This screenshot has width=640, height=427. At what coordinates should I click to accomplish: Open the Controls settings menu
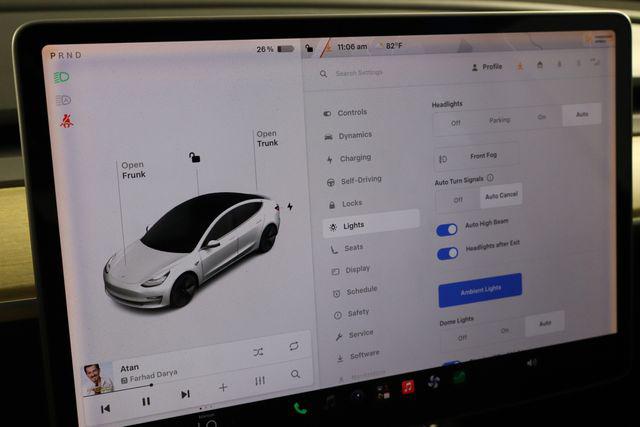346,113
